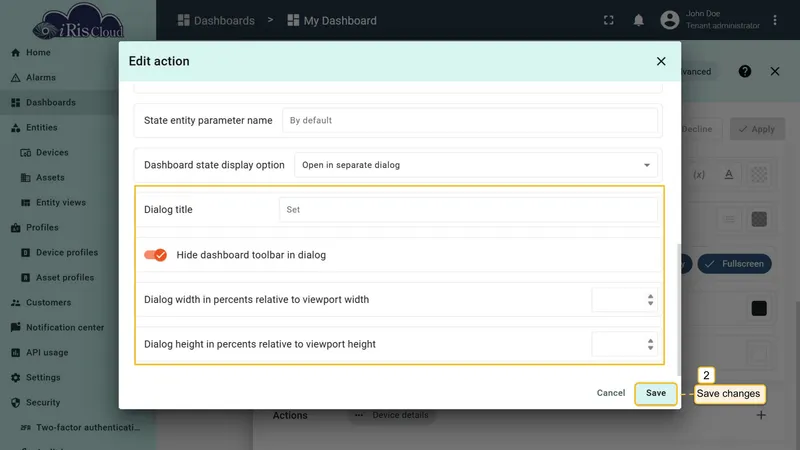
Task: Click the Save button in Edit action
Action: pos(656,393)
